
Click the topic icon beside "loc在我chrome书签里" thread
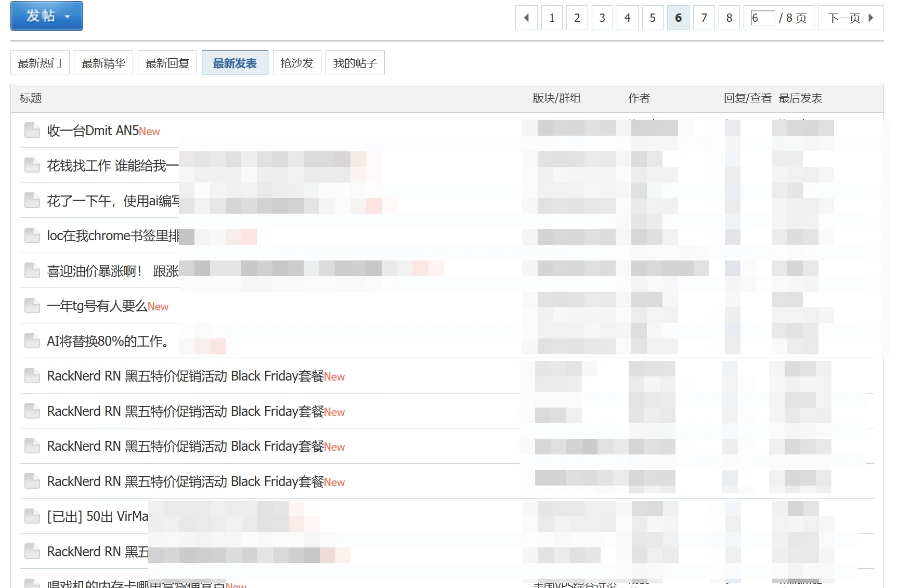click(31, 235)
